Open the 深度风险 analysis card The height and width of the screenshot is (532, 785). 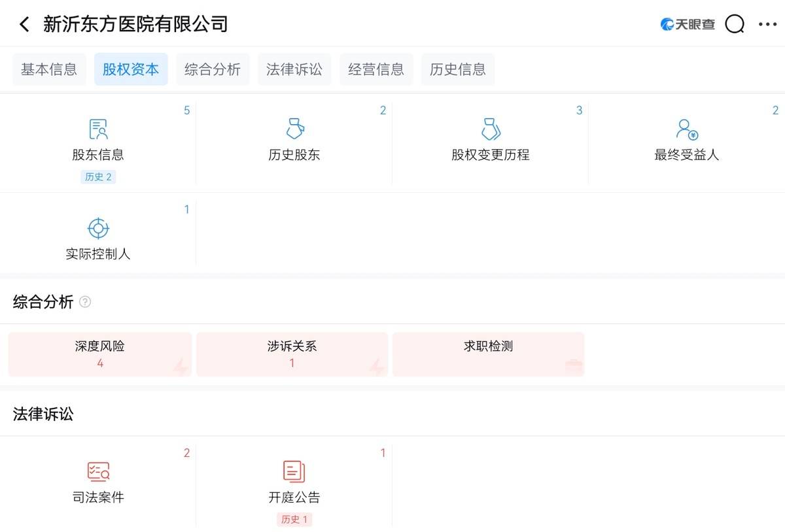click(99, 354)
